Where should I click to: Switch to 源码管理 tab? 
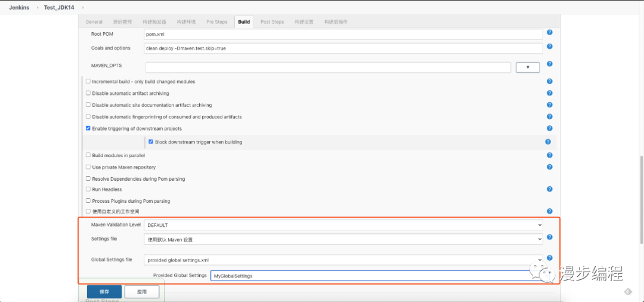pyautogui.click(x=122, y=21)
